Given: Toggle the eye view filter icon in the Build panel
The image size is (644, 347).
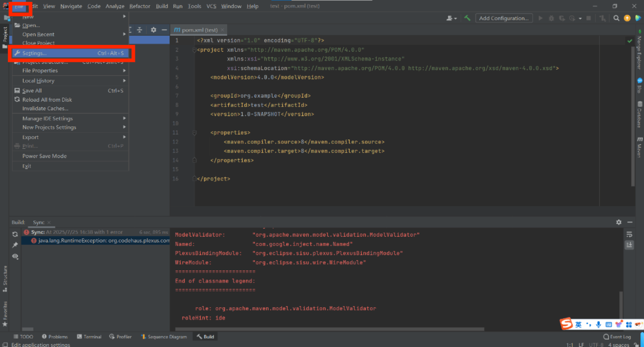Looking at the screenshot, I should click(x=15, y=257).
